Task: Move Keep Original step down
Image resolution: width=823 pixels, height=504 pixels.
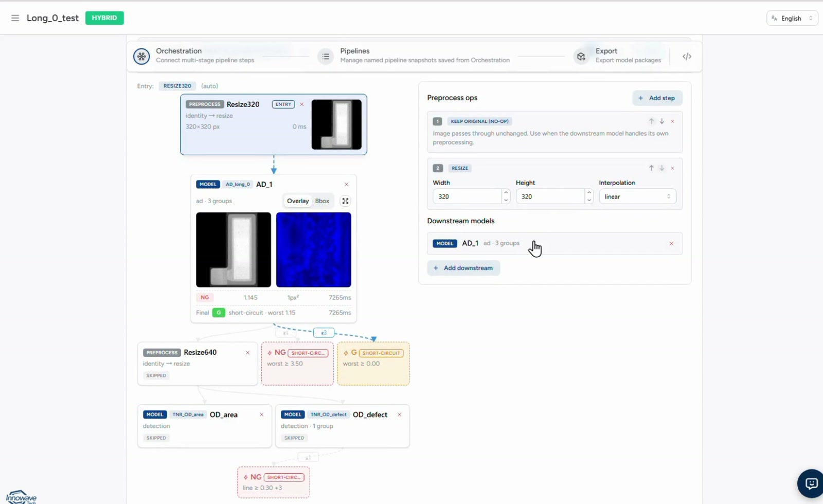Action: (x=662, y=121)
